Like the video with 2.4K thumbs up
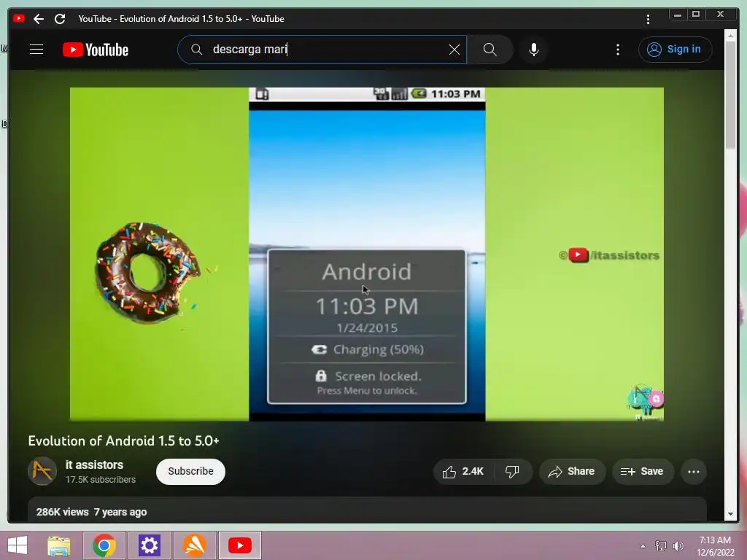747x560 pixels. click(464, 472)
